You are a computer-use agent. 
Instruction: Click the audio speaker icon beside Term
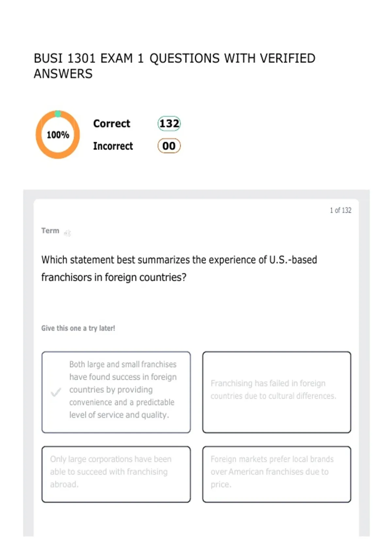point(67,233)
